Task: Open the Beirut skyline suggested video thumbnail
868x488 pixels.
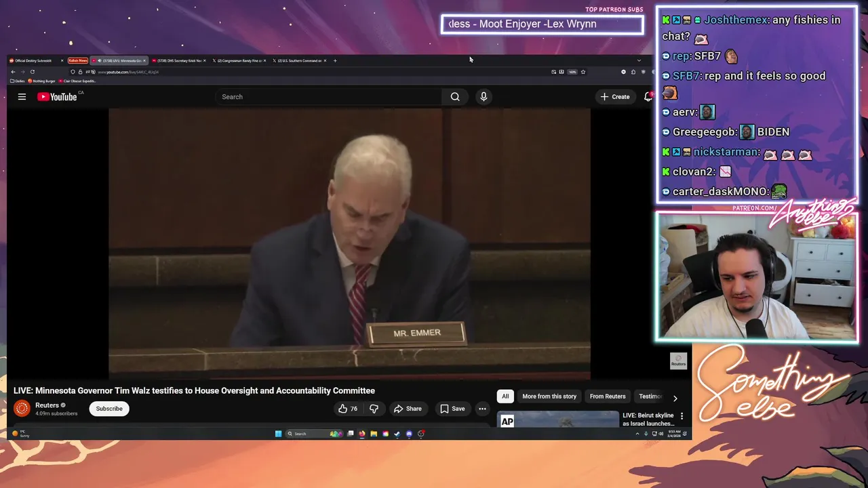Action: [x=558, y=420]
